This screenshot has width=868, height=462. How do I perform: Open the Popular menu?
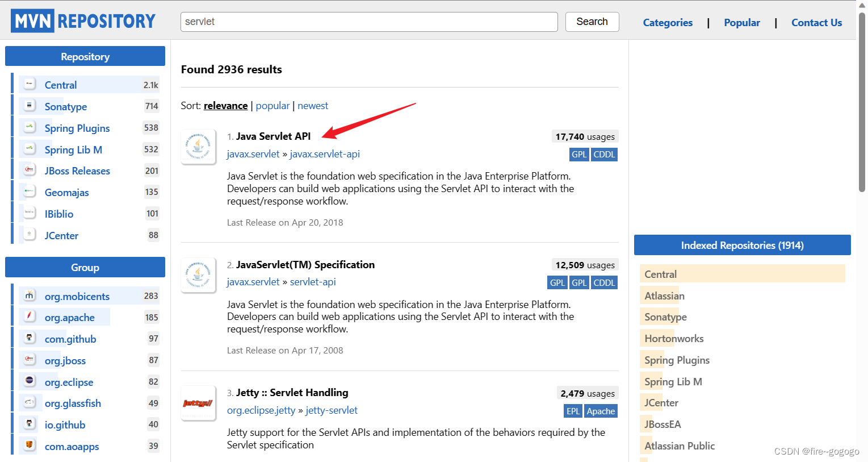pos(742,23)
